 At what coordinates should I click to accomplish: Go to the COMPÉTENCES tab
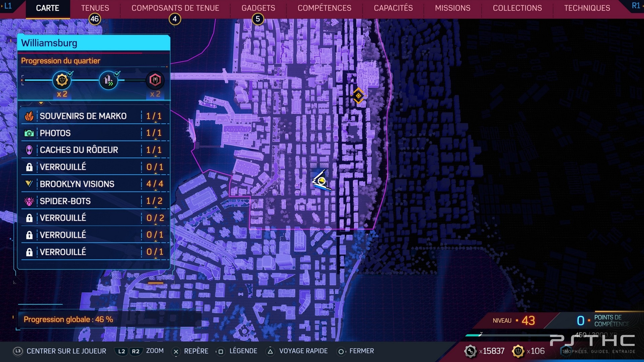[x=324, y=8]
